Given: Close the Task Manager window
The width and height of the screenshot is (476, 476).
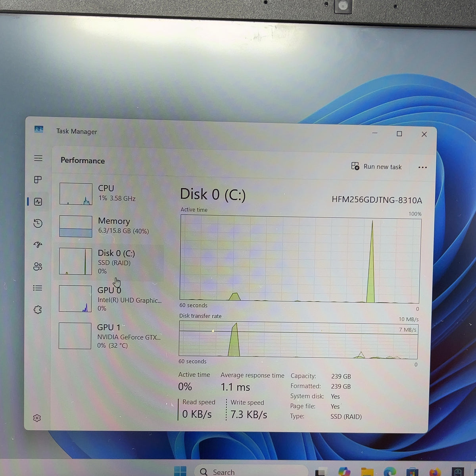Looking at the screenshot, I should [x=424, y=134].
